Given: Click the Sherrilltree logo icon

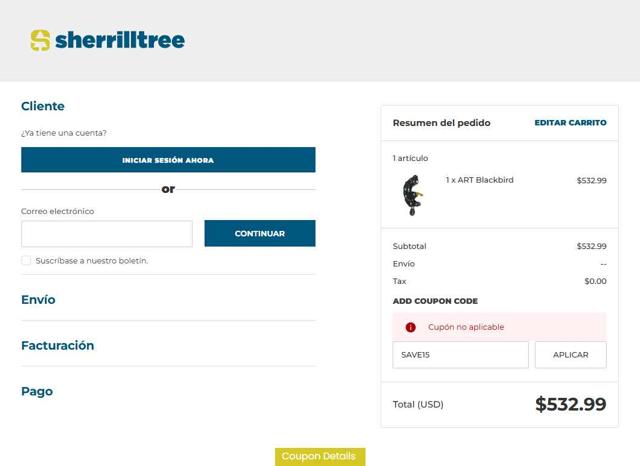Looking at the screenshot, I should [40, 41].
